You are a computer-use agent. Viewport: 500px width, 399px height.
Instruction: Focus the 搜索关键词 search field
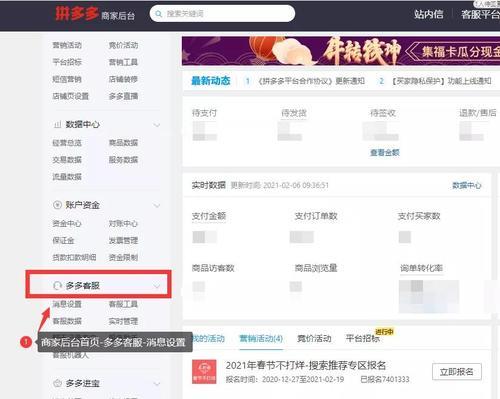tap(222, 14)
